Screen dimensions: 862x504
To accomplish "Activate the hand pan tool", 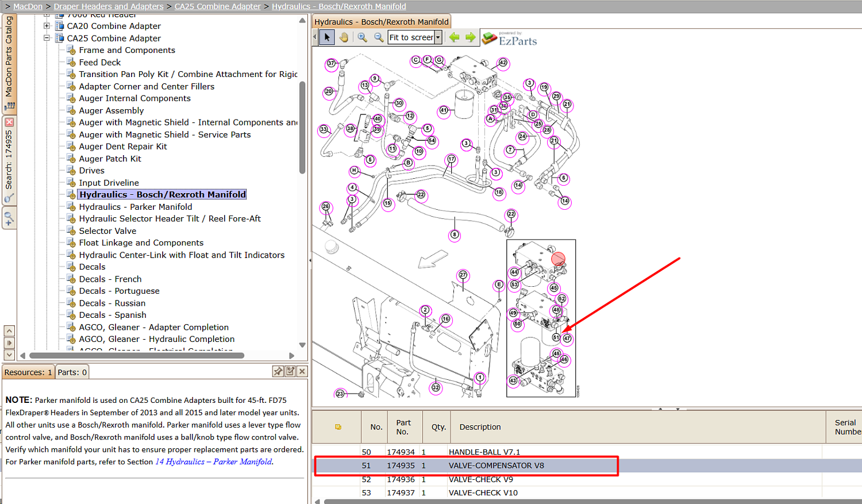I will pyautogui.click(x=344, y=37).
